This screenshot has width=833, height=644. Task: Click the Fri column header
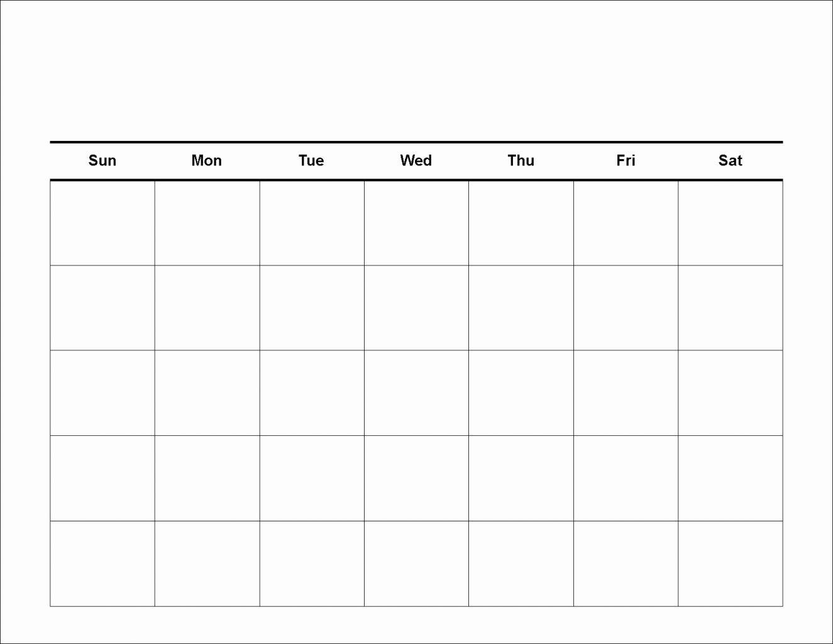pos(626,160)
